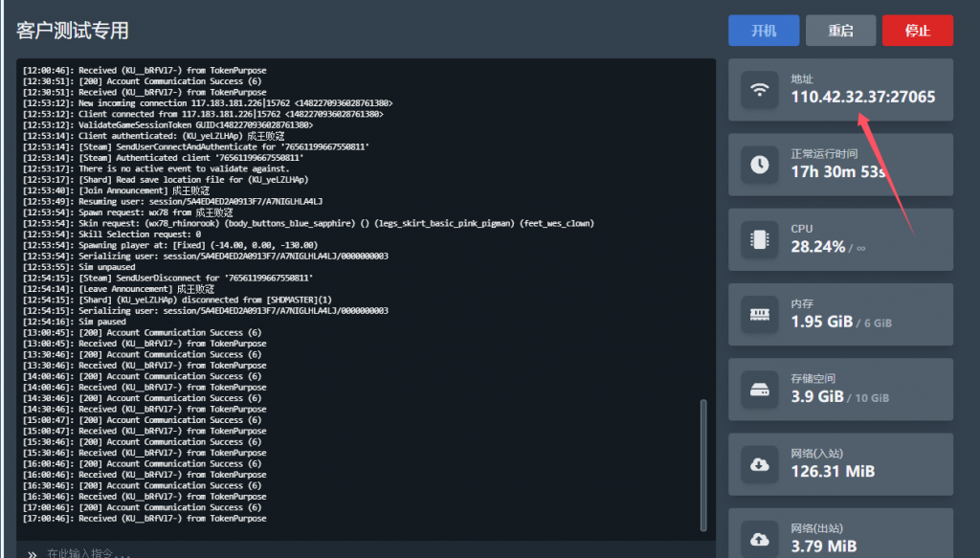Click the storage usage 3.9 GiB value
Image resolution: width=980 pixels, height=558 pixels.
click(816, 396)
